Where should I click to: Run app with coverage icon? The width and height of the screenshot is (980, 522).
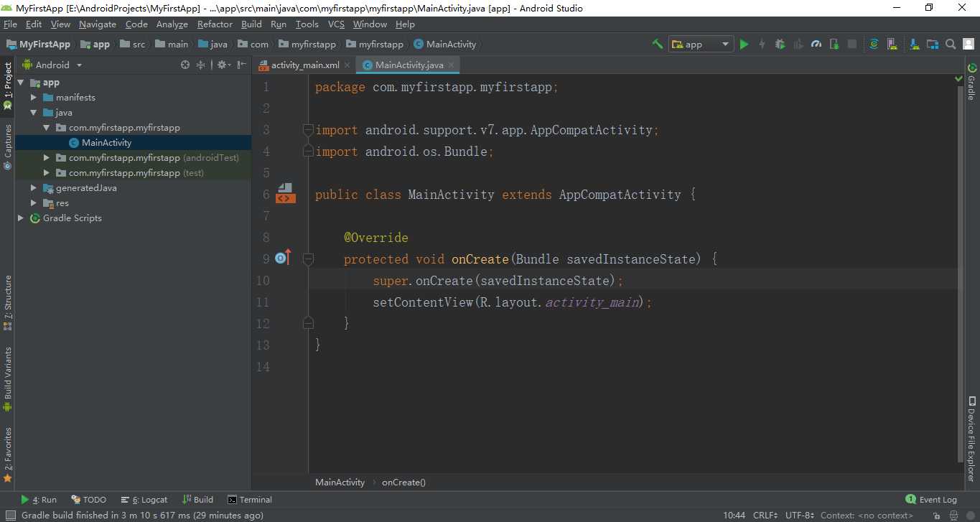(x=798, y=45)
